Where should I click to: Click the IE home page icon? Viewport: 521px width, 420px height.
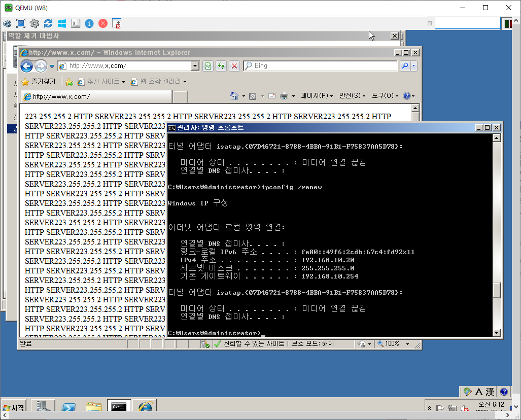[234, 96]
